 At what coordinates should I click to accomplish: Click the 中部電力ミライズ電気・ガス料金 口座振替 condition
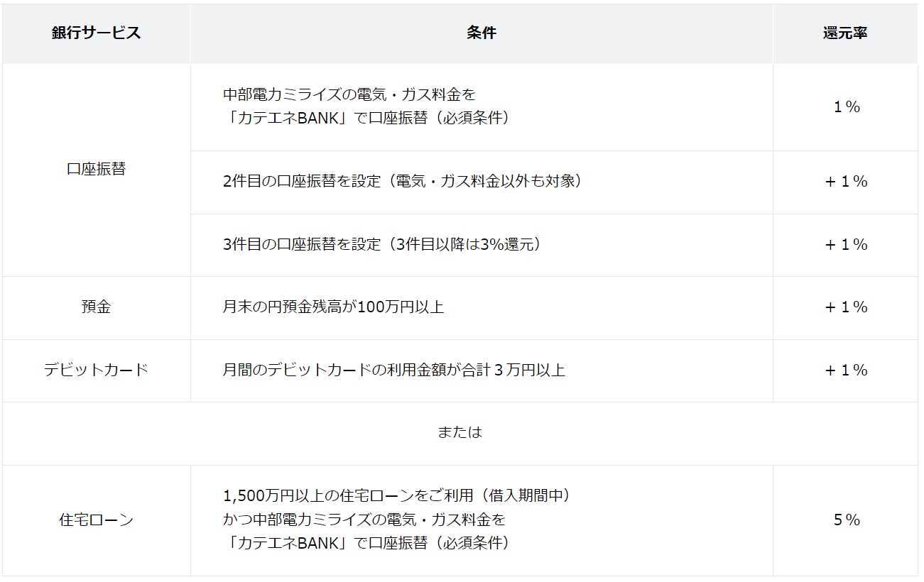pyautogui.click(x=366, y=106)
